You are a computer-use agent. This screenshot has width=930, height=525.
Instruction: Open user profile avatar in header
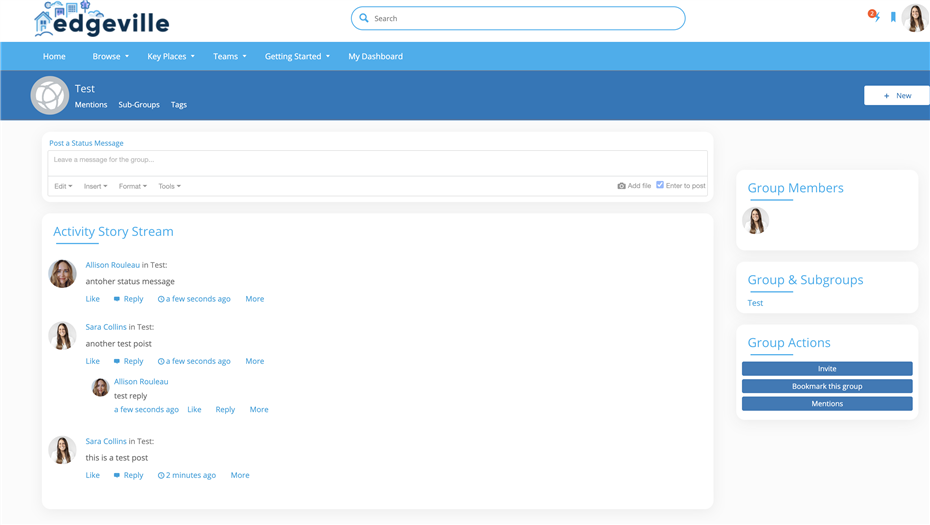(x=914, y=17)
